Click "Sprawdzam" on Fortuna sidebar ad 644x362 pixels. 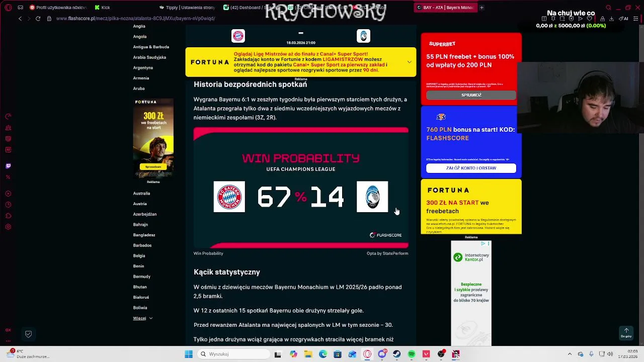(x=153, y=167)
